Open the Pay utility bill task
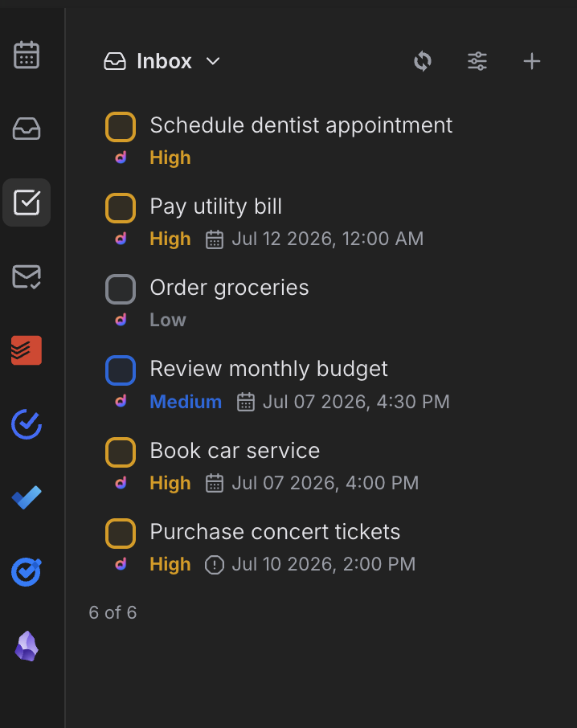The height and width of the screenshot is (728, 577). point(216,207)
